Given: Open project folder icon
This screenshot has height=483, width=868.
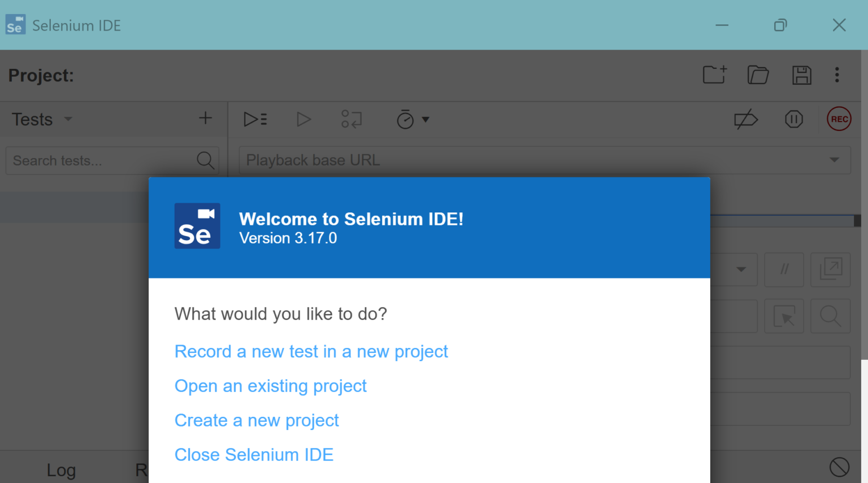Looking at the screenshot, I should tap(758, 75).
